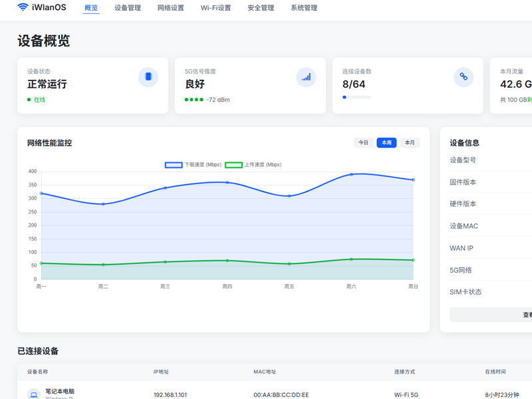Switch to Wi-Fi设置 tab
The image size is (532, 399).
(215, 8)
